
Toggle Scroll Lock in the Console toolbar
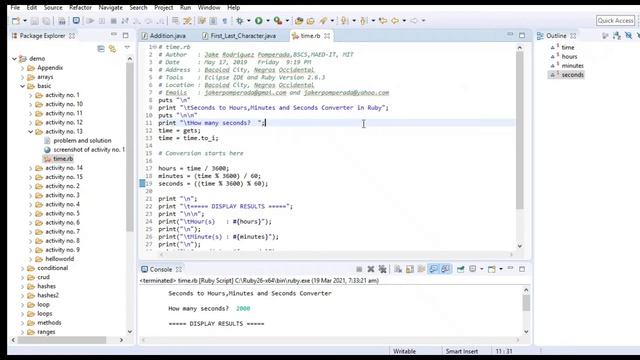[410, 269]
